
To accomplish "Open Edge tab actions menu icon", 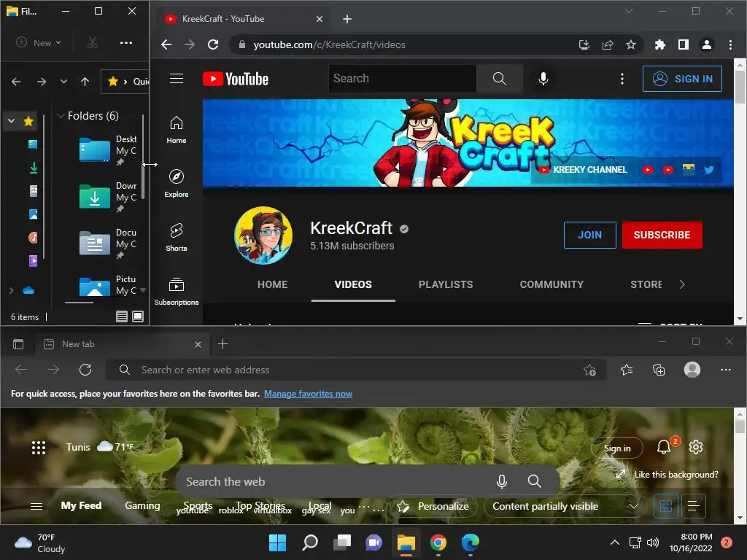I will coord(18,344).
